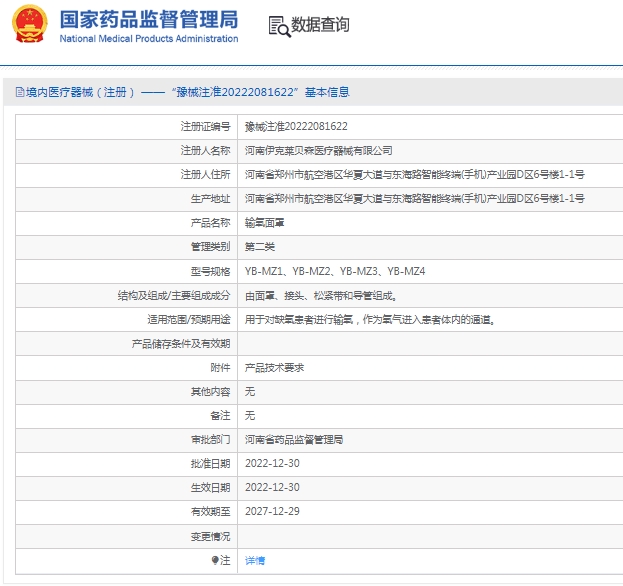Image resolution: width=623 pixels, height=586 pixels.
Task: Click the 适用范围/预期用途 label
Action: pos(189,319)
